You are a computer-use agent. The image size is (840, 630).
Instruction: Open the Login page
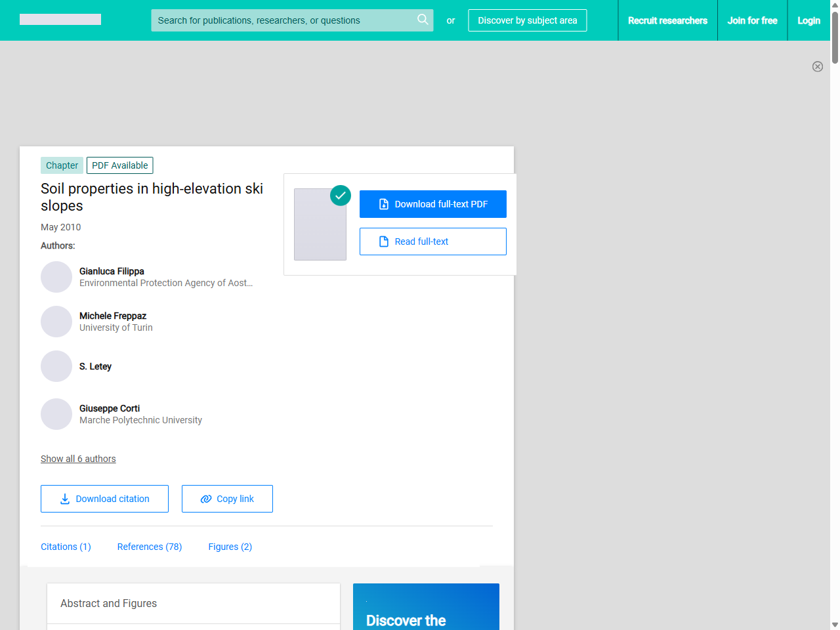[808, 20]
